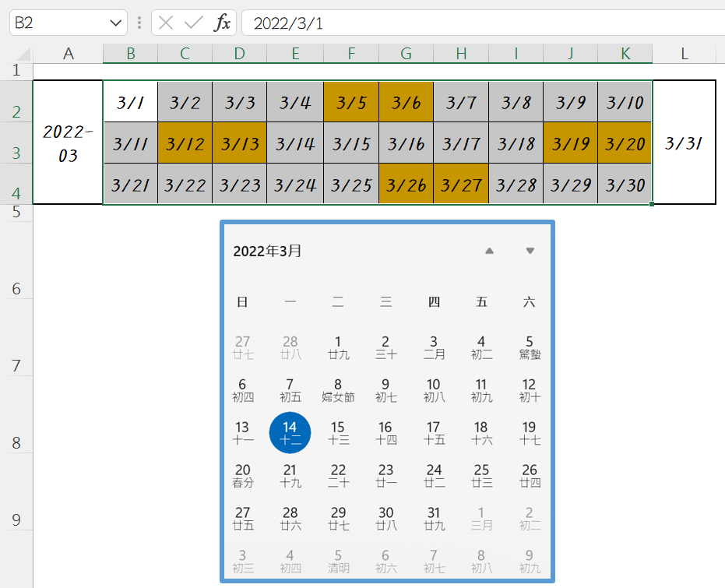This screenshot has height=588, width=725.
Task: Click the cancel (X) icon in formula bar
Action: click(x=166, y=22)
